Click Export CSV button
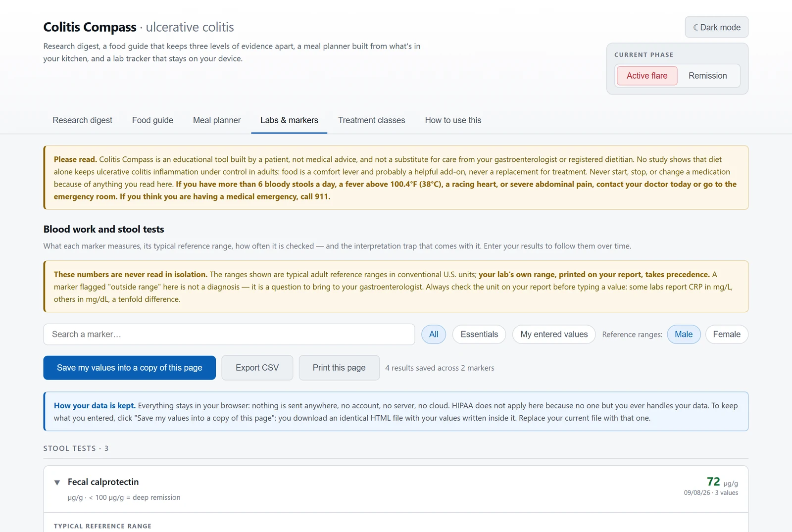The height and width of the screenshot is (532, 792). tap(257, 368)
